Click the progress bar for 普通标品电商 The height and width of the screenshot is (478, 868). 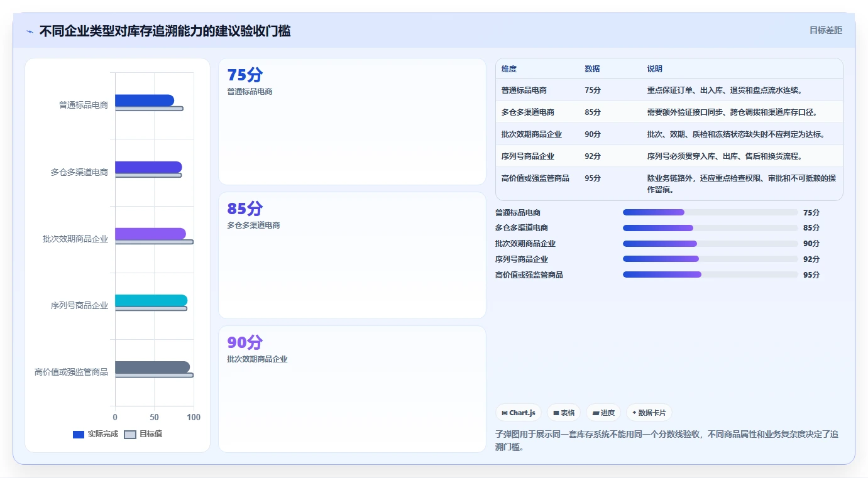710,212
